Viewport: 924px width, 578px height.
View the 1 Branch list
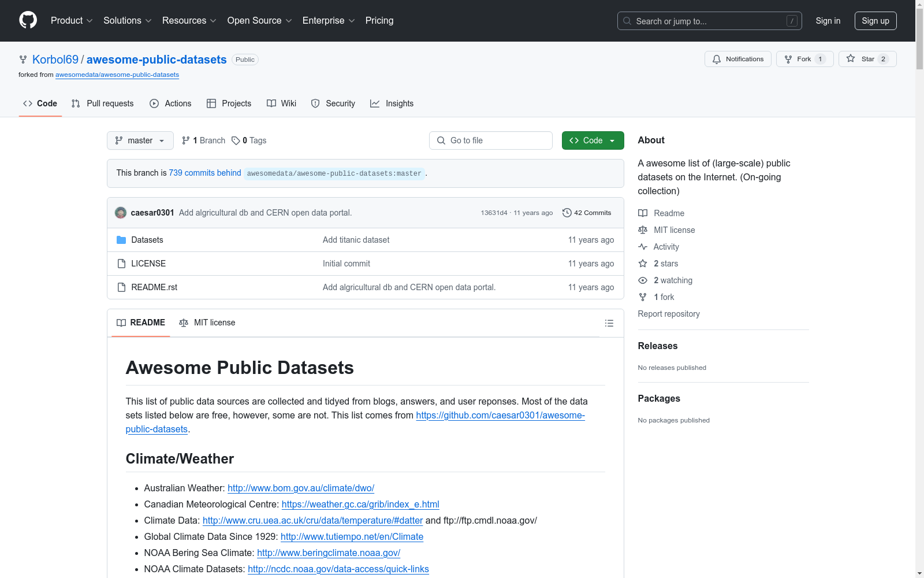click(x=203, y=140)
